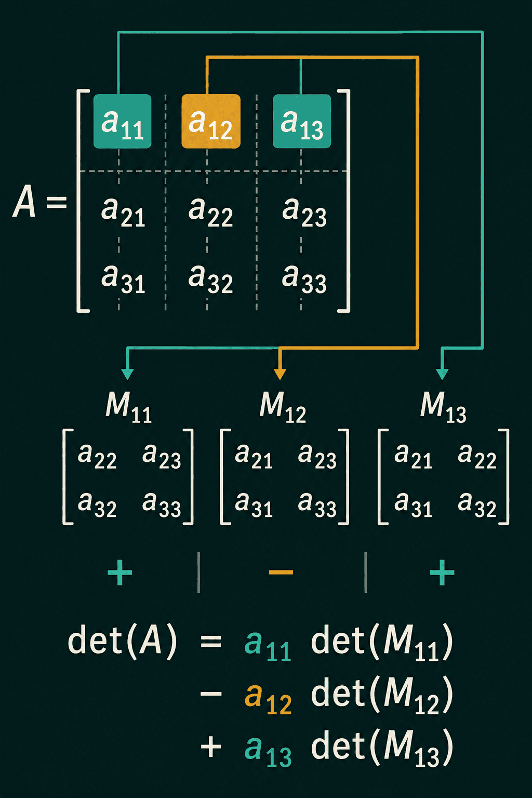The image size is (532, 798).
Task: Select a32 inside the M11 minor matrix
Action: pyautogui.click(x=97, y=504)
